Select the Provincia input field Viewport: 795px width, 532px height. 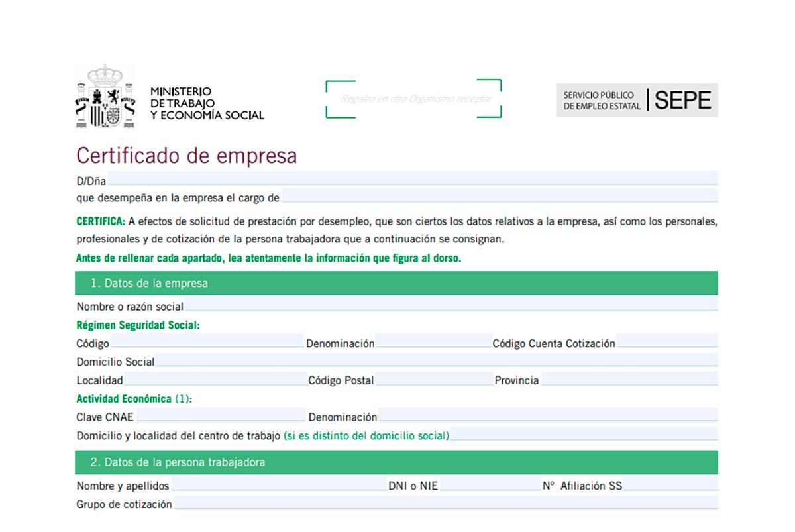point(629,380)
